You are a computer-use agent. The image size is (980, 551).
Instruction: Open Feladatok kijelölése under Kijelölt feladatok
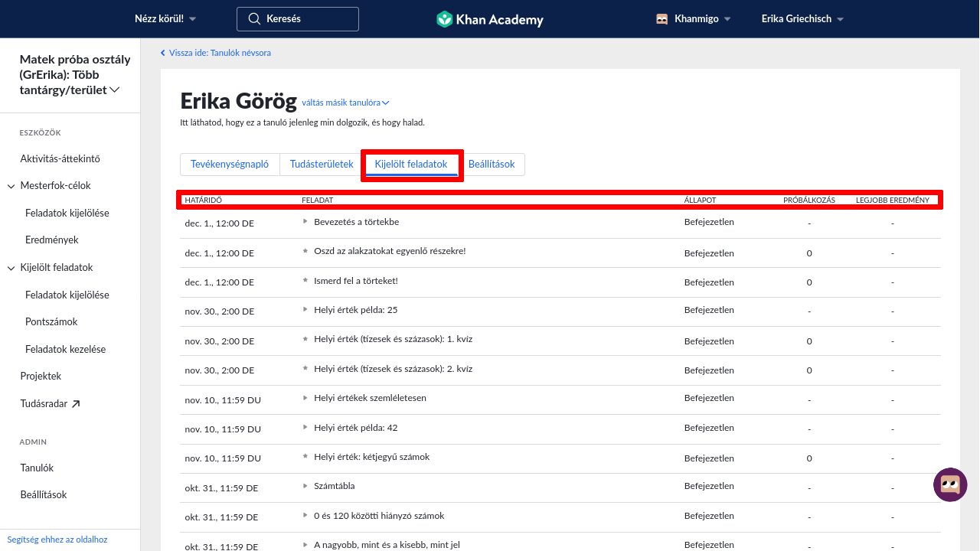[x=67, y=295]
